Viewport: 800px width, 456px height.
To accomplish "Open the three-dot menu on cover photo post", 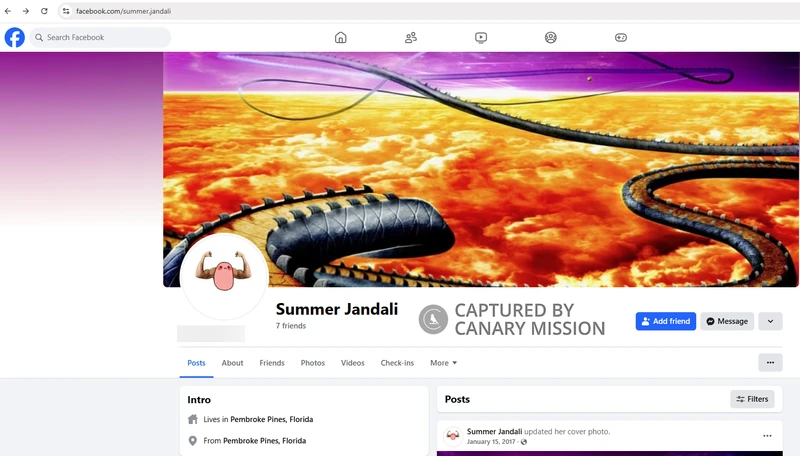I will [x=767, y=436].
